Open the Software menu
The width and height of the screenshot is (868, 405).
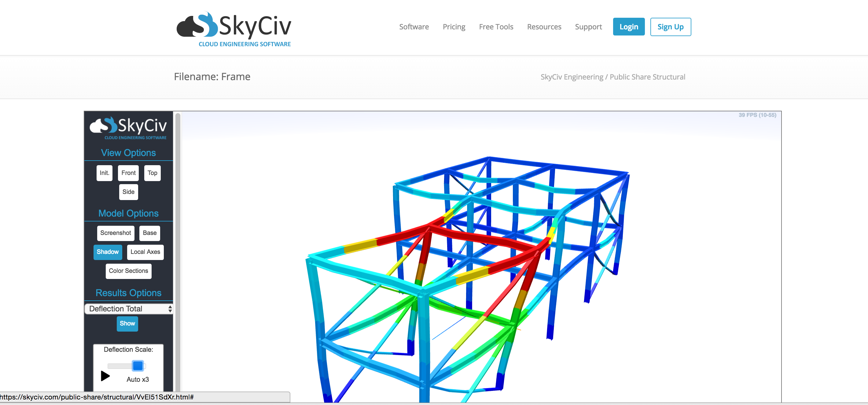coord(414,27)
